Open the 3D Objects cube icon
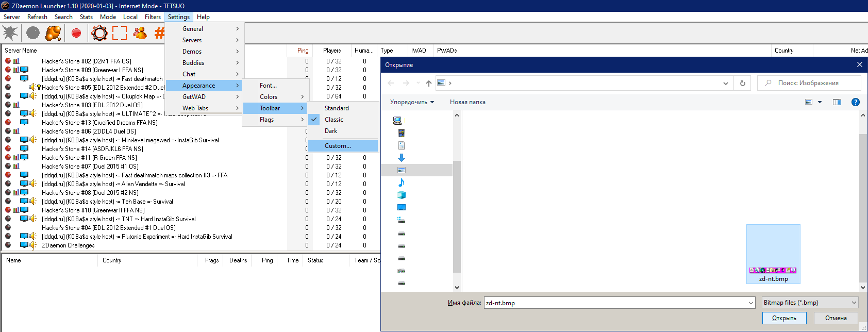The height and width of the screenshot is (332, 868). click(x=402, y=195)
